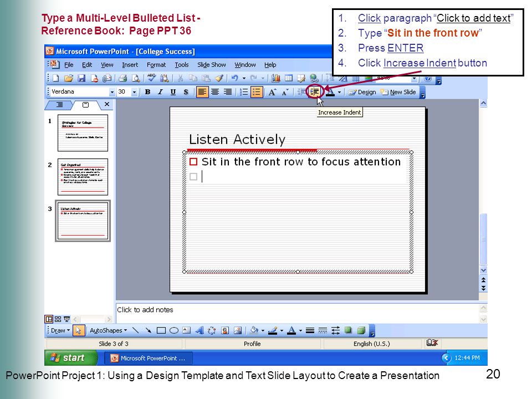The image size is (532, 399).
Task: Open the Slide Show menu
Action: [211, 65]
